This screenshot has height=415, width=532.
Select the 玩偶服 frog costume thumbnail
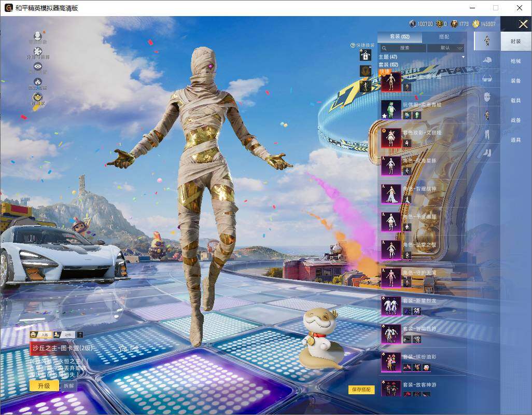pos(391,109)
